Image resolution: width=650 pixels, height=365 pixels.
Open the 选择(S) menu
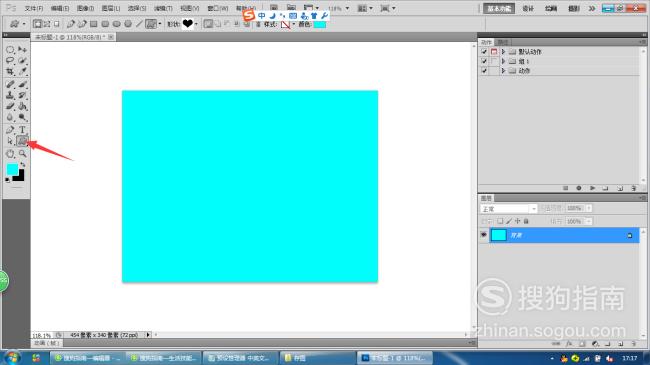point(137,8)
